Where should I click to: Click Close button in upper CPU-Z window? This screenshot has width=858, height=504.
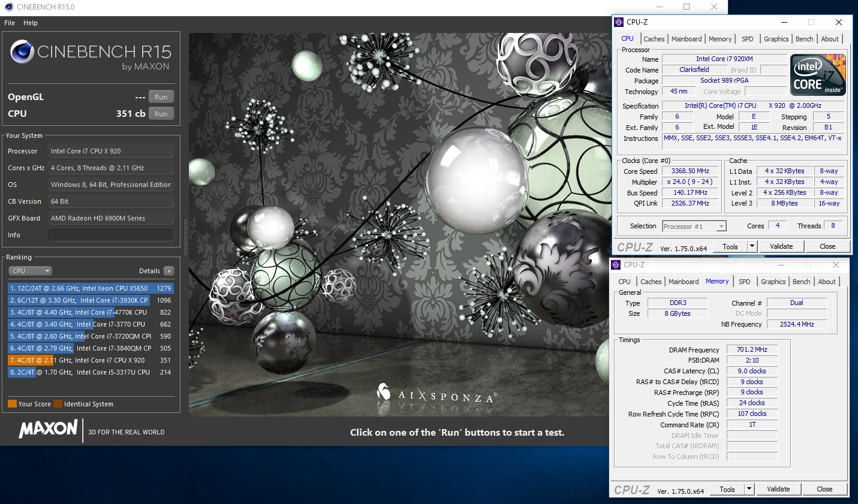click(x=827, y=246)
